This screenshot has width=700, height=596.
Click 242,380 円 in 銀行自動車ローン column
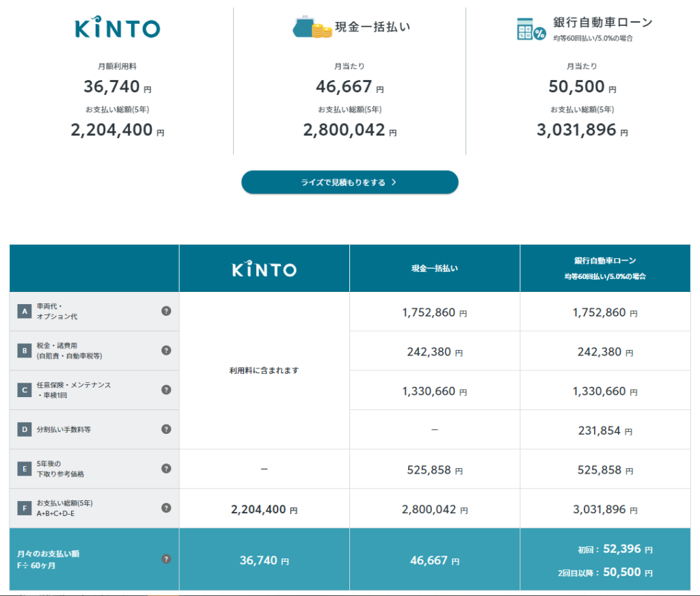point(605,352)
